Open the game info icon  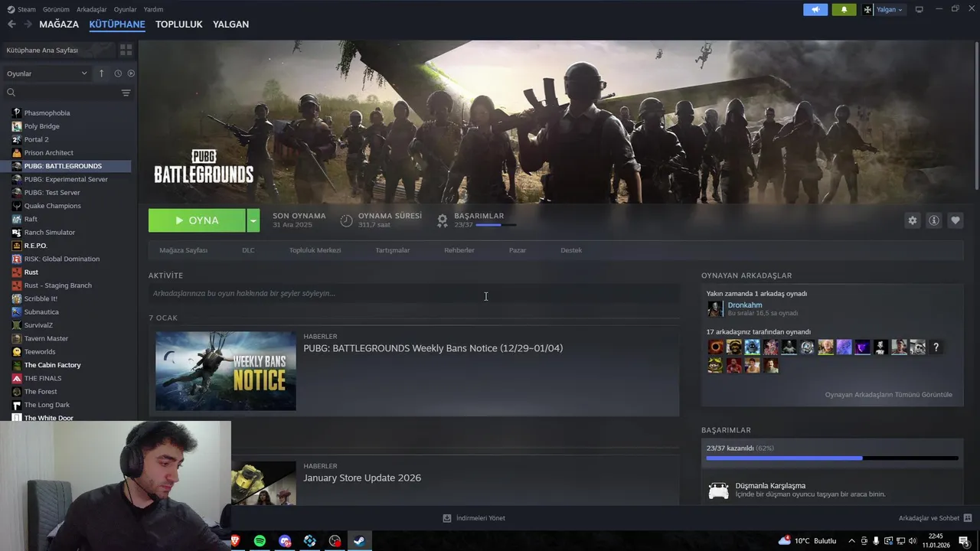point(933,220)
